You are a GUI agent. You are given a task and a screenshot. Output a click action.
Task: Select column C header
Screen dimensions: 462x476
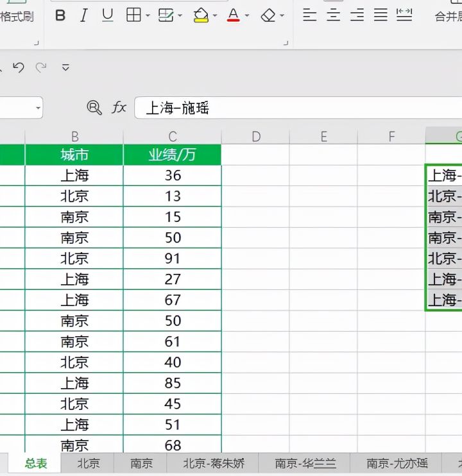tap(173, 137)
